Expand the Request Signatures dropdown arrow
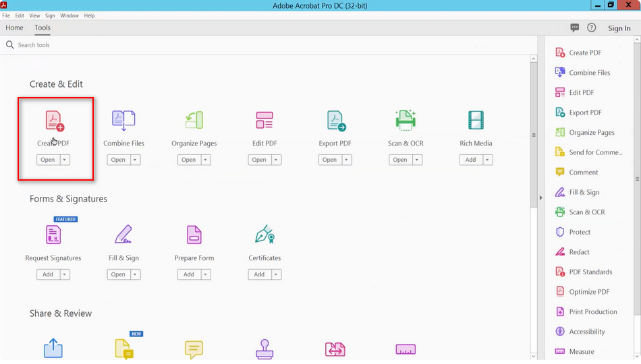641x364 pixels. tap(65, 274)
